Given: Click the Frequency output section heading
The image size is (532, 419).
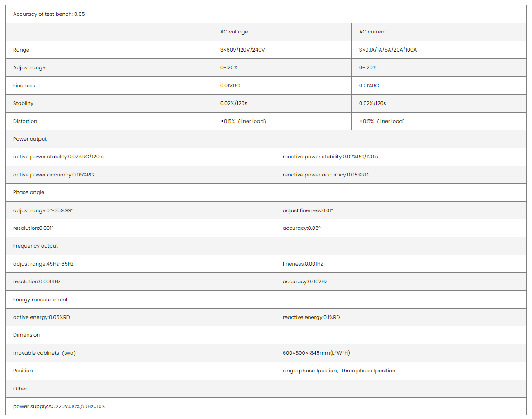Looking at the screenshot, I should (36, 246).
